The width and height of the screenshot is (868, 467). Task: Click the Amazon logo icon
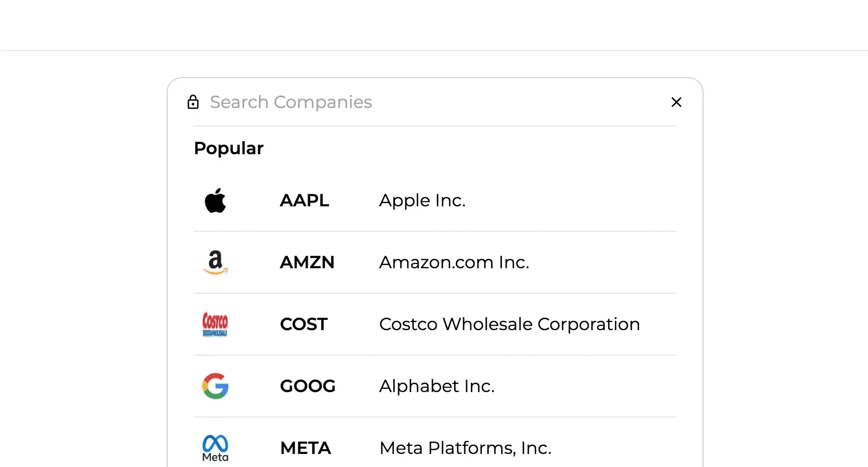215,262
